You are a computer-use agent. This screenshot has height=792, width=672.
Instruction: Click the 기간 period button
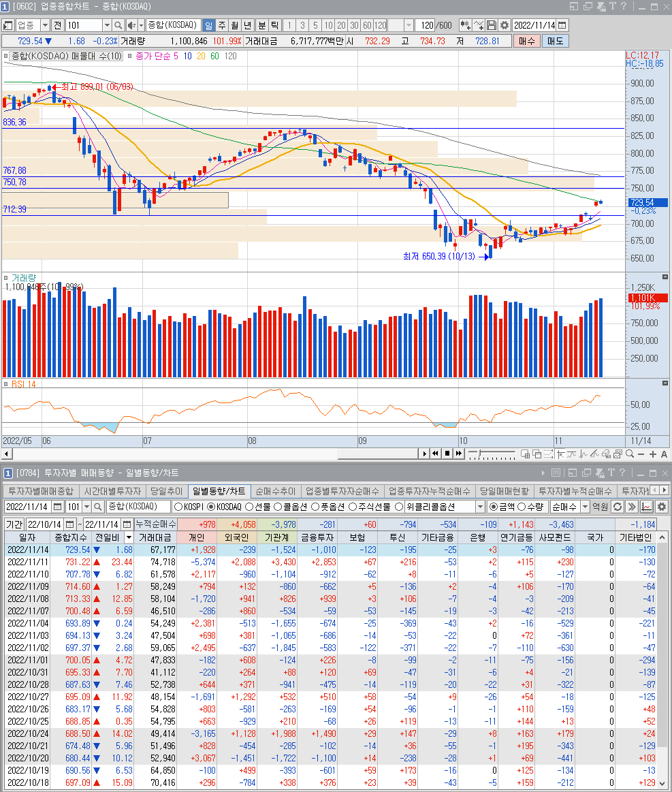(x=14, y=525)
